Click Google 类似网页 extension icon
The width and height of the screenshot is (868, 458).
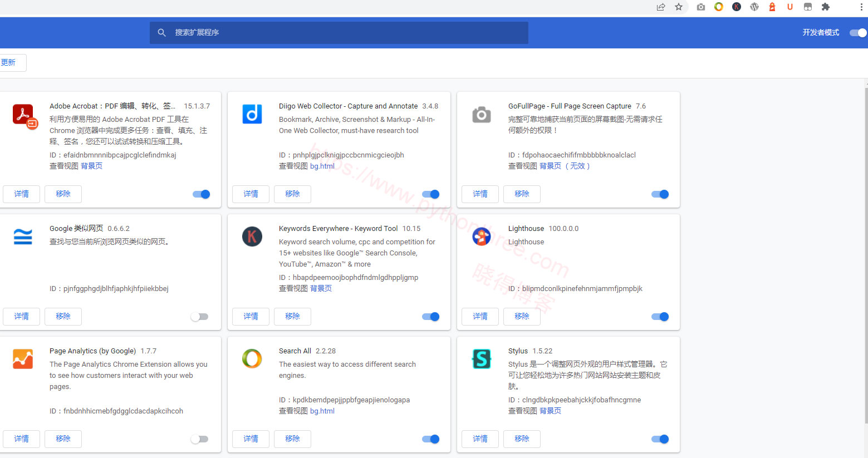click(23, 237)
